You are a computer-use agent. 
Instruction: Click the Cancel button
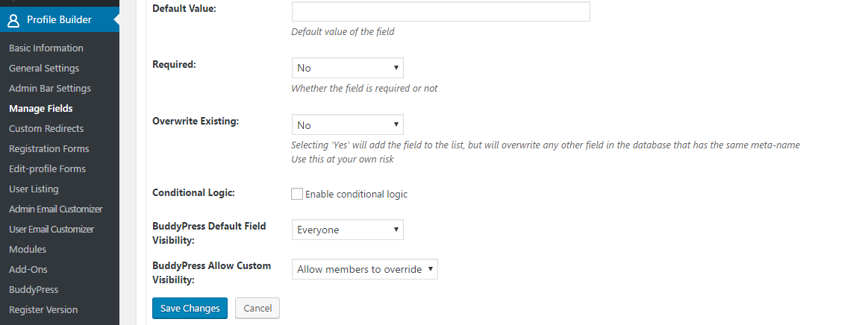coord(257,309)
